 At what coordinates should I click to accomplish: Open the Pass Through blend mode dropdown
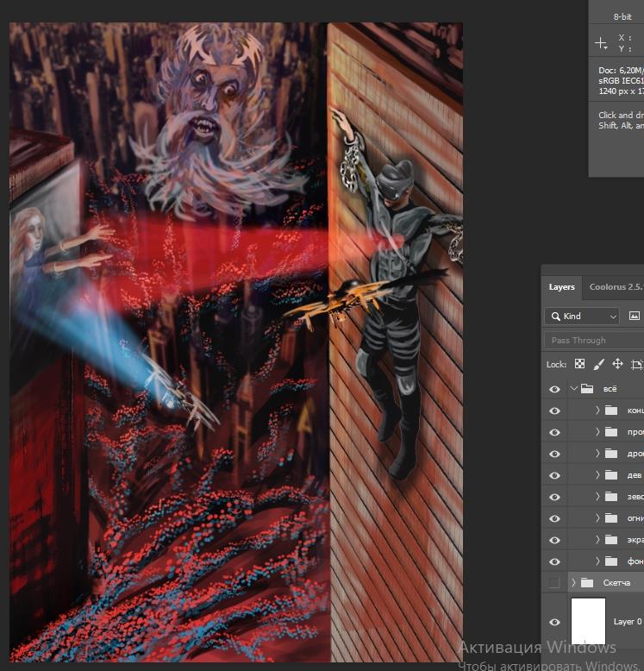[593, 341]
